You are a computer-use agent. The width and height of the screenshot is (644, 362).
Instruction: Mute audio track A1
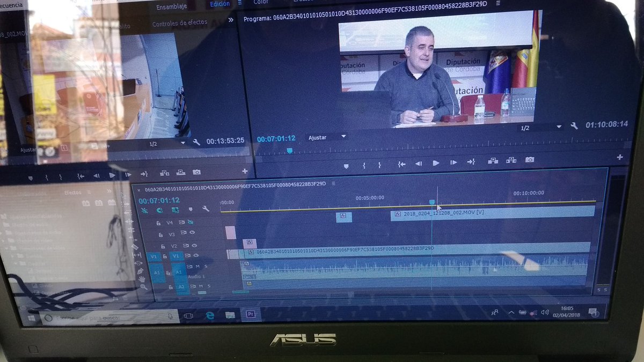click(197, 267)
